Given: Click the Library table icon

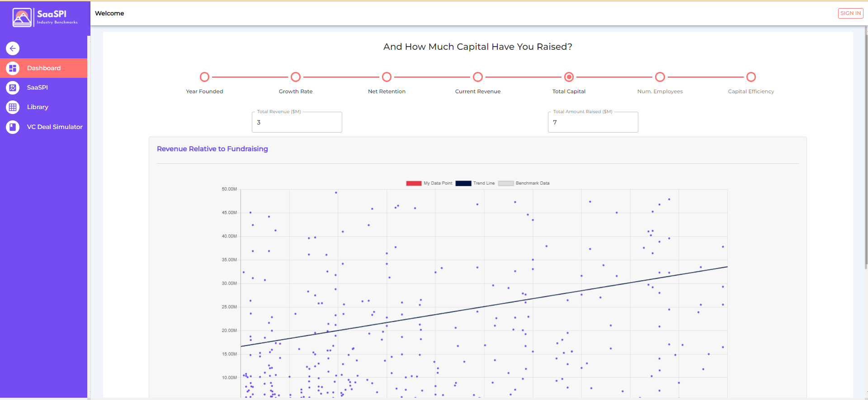Looking at the screenshot, I should (x=13, y=107).
